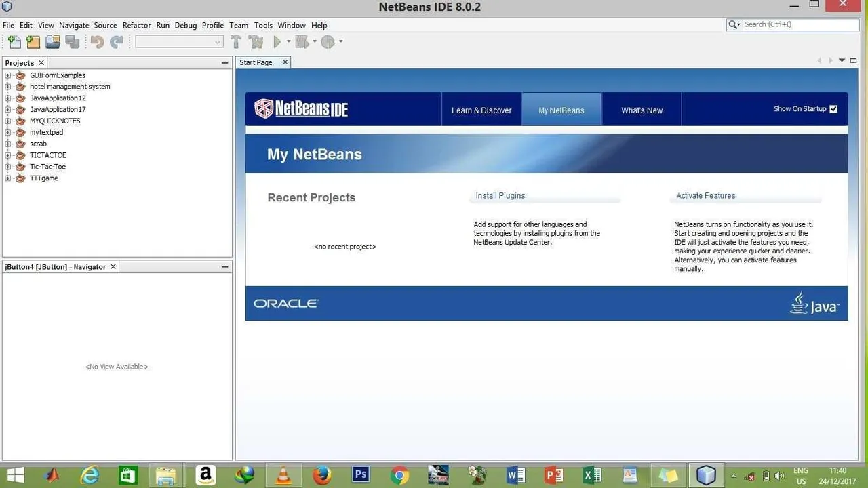Open the Profile Project dropdown arrow

[x=340, y=42]
